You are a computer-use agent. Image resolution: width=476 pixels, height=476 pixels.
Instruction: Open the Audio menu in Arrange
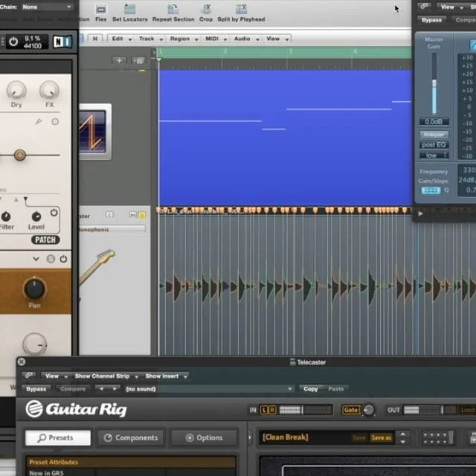[246, 39]
